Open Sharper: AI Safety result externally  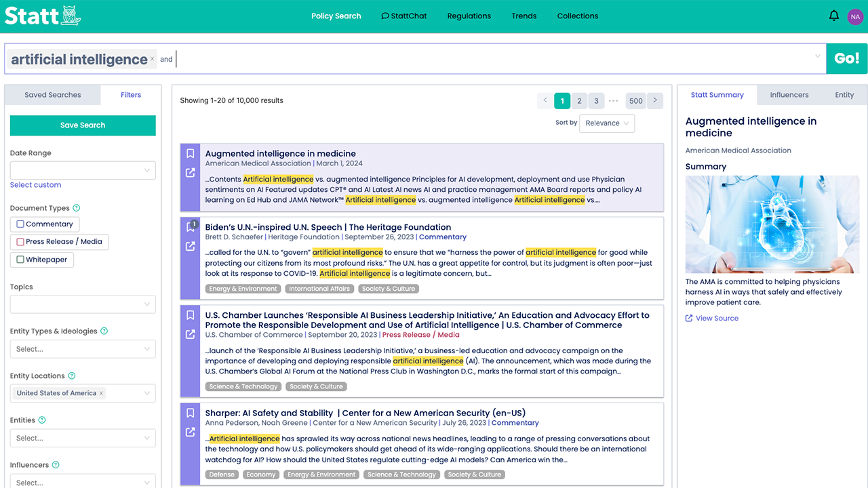[191, 432]
